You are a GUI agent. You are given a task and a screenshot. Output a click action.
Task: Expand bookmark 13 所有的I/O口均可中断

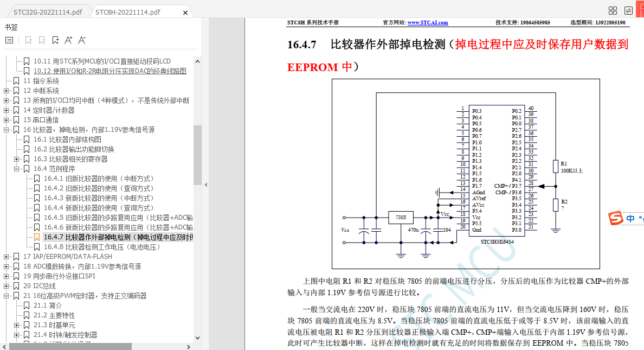[x=6, y=100]
